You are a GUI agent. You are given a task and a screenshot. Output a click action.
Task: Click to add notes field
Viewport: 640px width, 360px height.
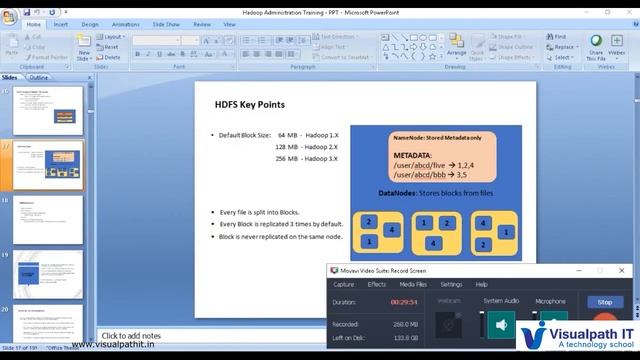(211, 336)
